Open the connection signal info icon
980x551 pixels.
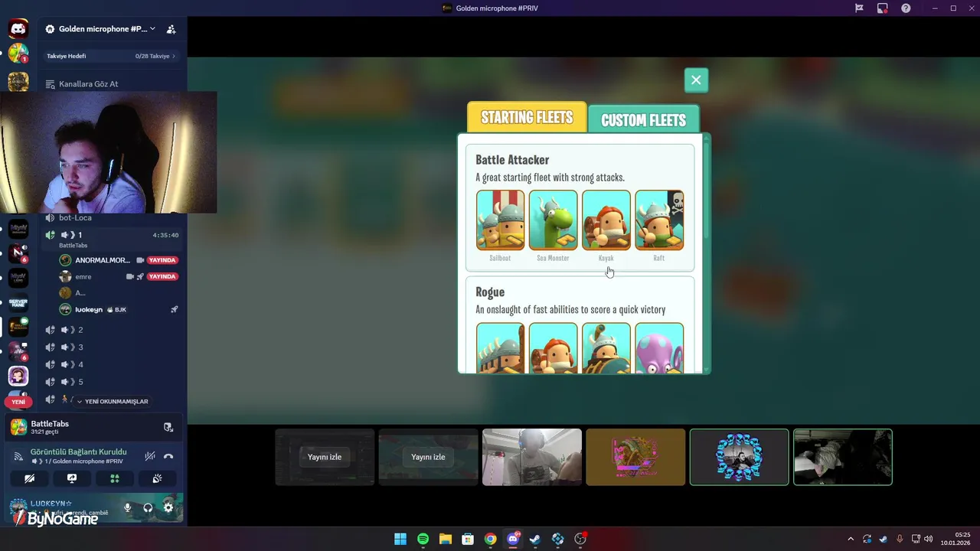pyautogui.click(x=18, y=456)
